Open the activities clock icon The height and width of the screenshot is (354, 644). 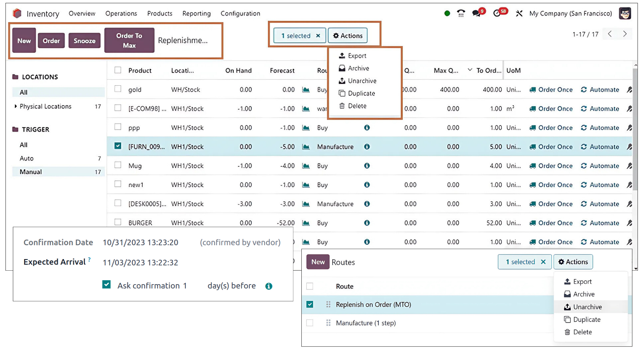click(x=497, y=14)
